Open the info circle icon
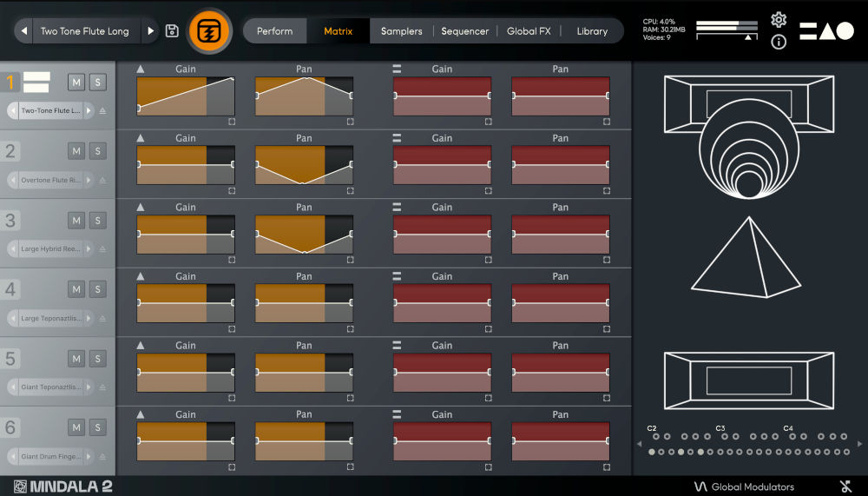Viewport: 868px width, 496px height. coord(779,42)
